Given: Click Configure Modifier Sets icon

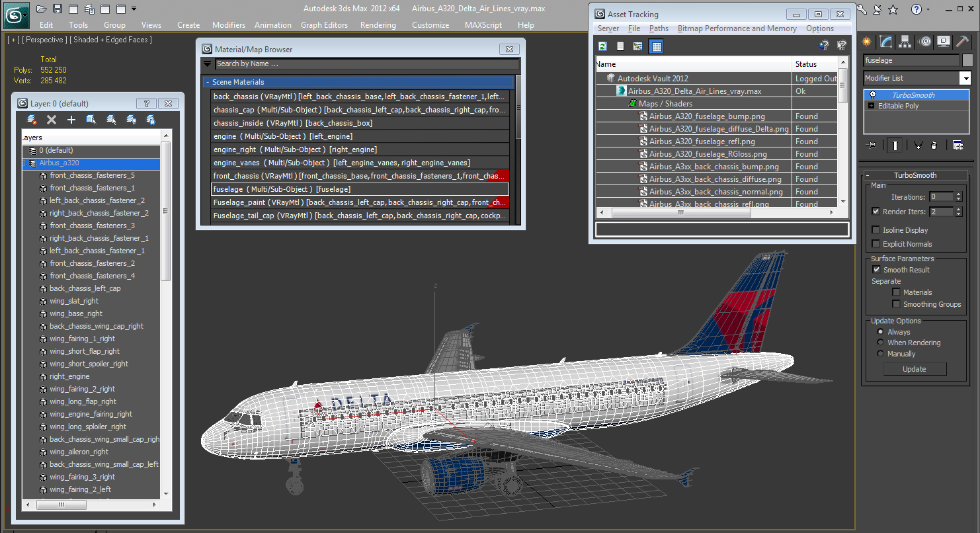Looking at the screenshot, I should 958,145.
